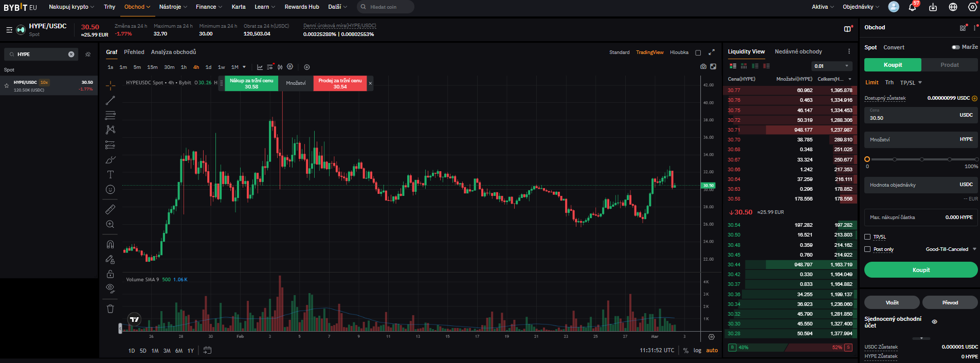Screen dimensions: 980x363
Task: Click the trash icon to remove drawings
Action: [x=110, y=309]
